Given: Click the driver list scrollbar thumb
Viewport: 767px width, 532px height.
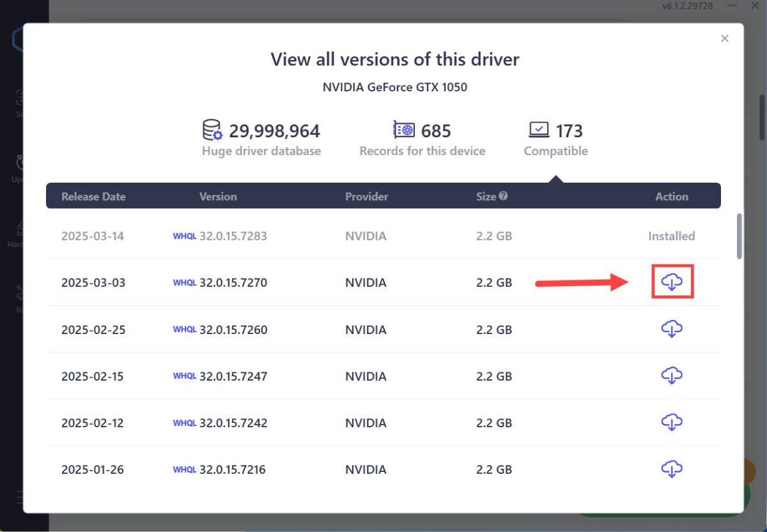Looking at the screenshot, I should [x=740, y=236].
